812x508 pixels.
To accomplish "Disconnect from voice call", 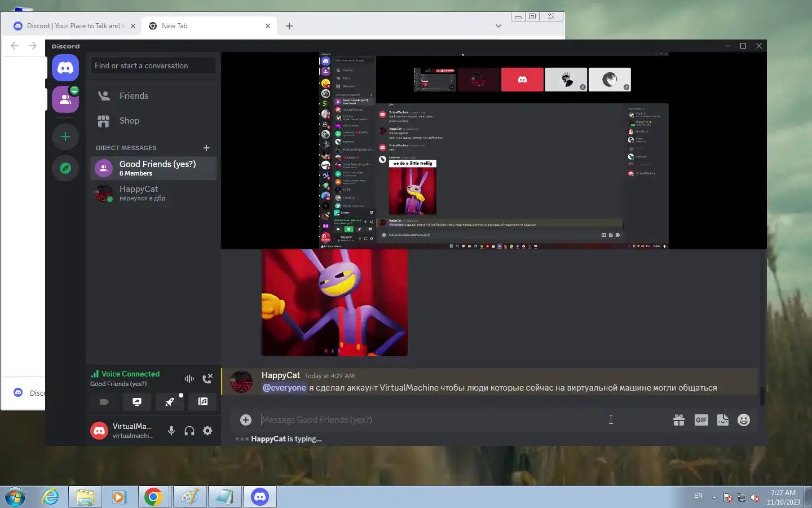I will coord(208,379).
